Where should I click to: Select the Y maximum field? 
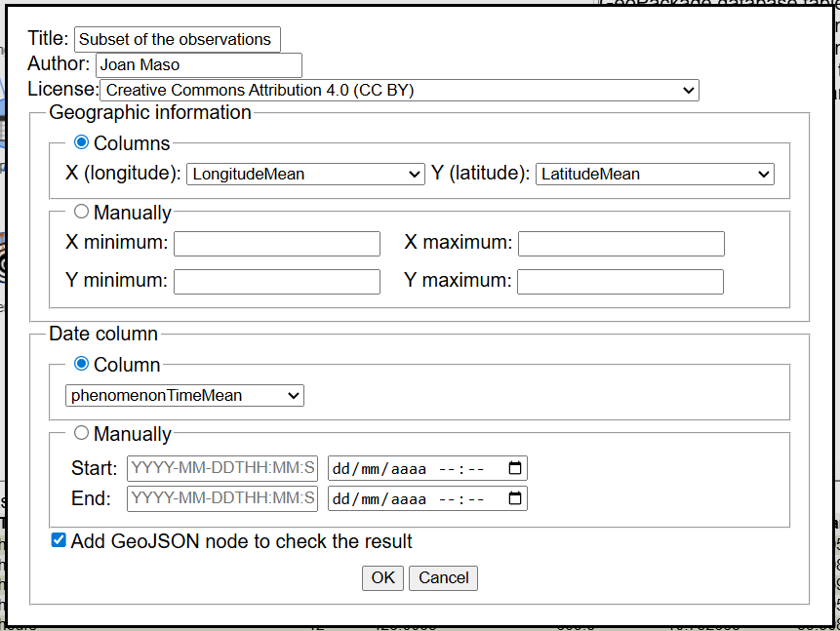click(620, 282)
